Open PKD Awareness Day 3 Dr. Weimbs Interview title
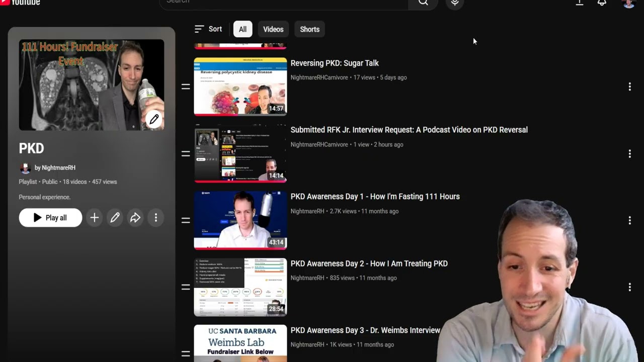644x362 pixels. [x=365, y=330]
